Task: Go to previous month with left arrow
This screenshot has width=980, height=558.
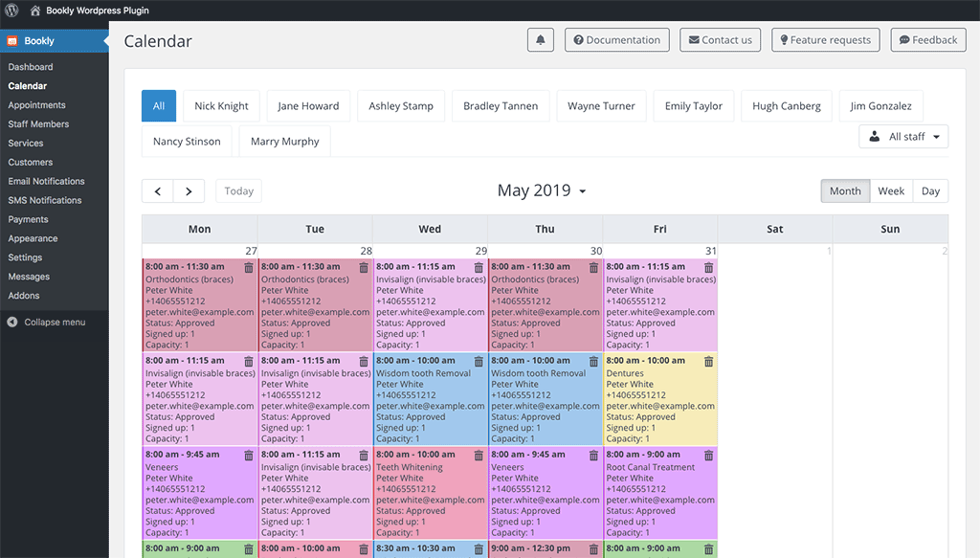Action: 158,191
